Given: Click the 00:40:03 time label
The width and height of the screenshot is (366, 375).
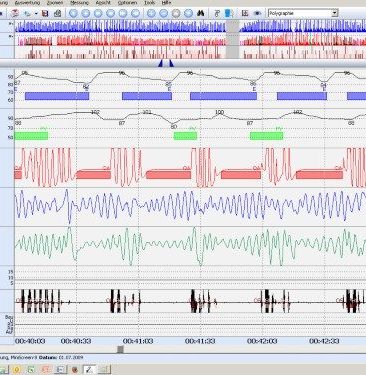Looking at the screenshot, I should click(x=30, y=341).
